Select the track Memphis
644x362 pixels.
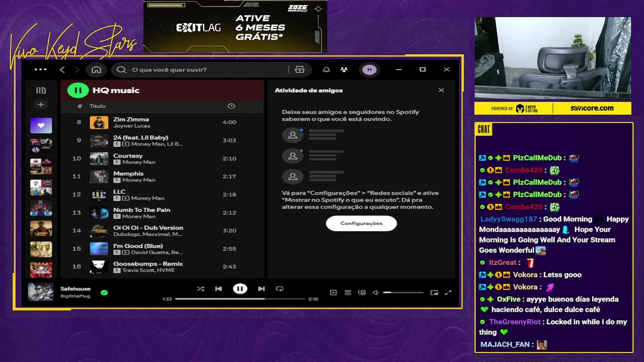(162, 176)
